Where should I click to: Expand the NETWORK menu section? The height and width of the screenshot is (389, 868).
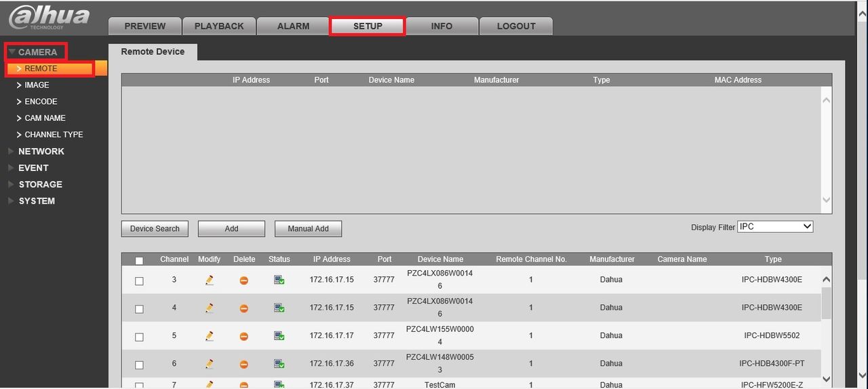click(41, 151)
